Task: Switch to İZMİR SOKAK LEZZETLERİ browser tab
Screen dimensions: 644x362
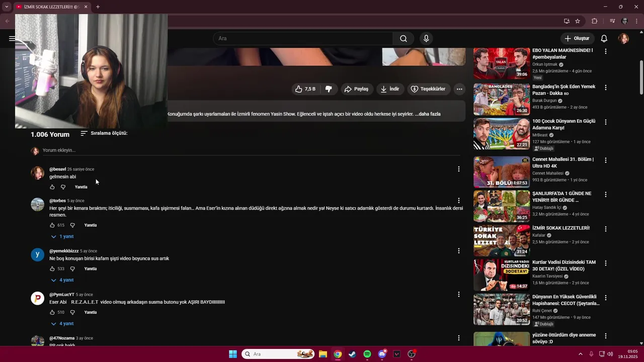Action: click(51, 7)
